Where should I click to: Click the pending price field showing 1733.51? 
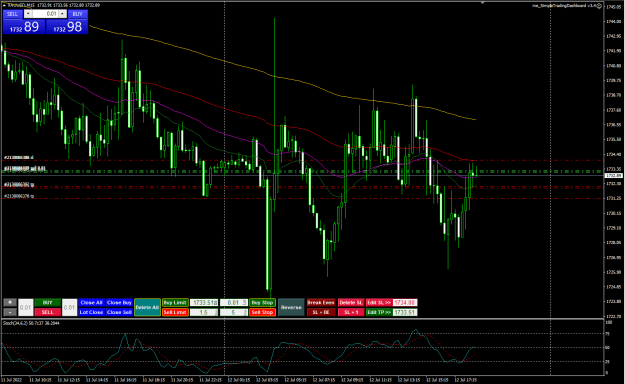(x=204, y=303)
